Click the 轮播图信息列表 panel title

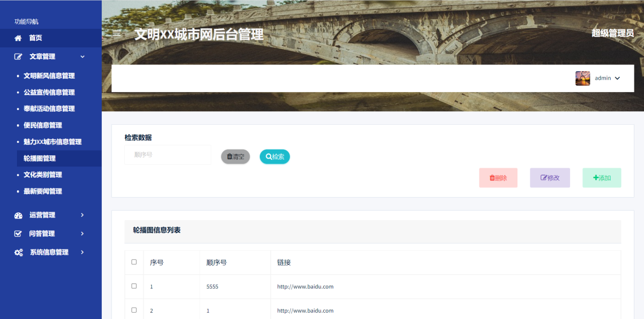coord(156,230)
